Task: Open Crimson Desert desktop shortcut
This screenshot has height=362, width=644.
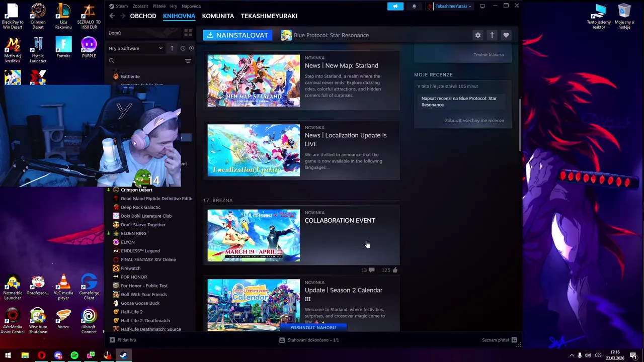Action: coord(38,16)
